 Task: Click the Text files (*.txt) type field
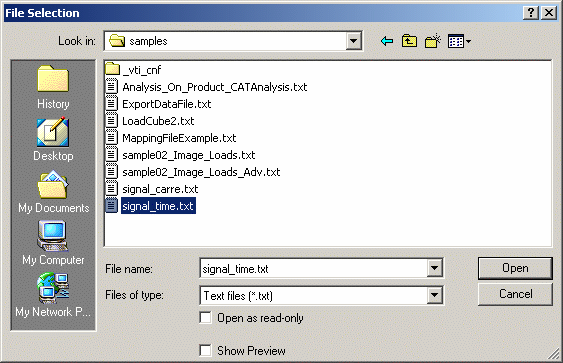313,295
